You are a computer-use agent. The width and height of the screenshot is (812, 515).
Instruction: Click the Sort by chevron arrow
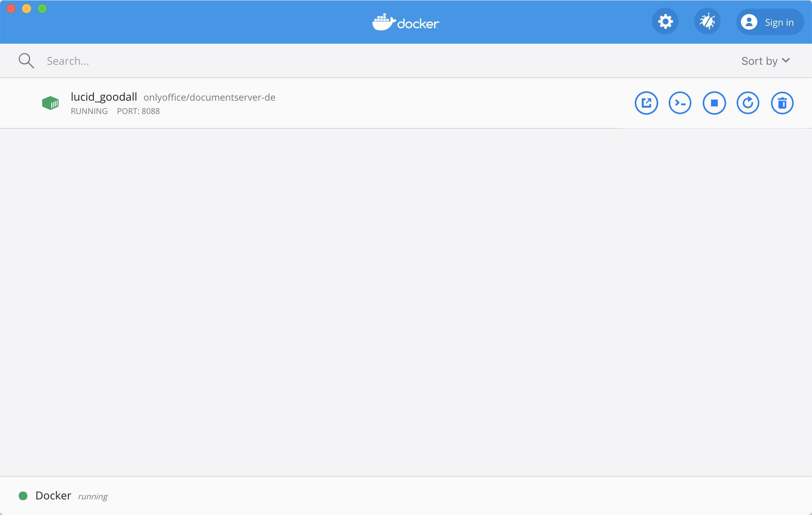pos(786,60)
